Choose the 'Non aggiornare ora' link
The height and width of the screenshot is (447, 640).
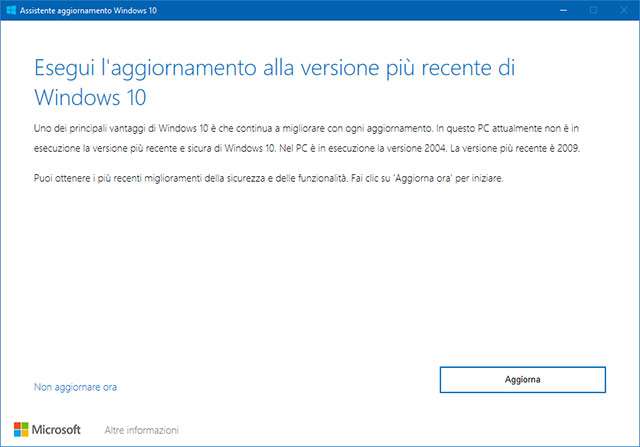pyautogui.click(x=75, y=387)
